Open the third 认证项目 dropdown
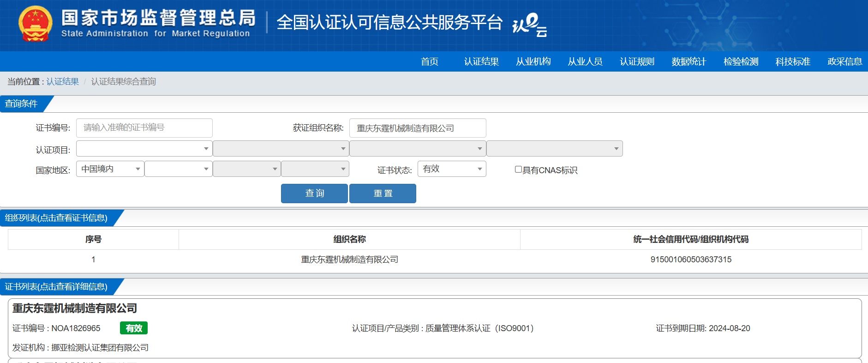This screenshot has height=363, width=868. click(x=418, y=149)
